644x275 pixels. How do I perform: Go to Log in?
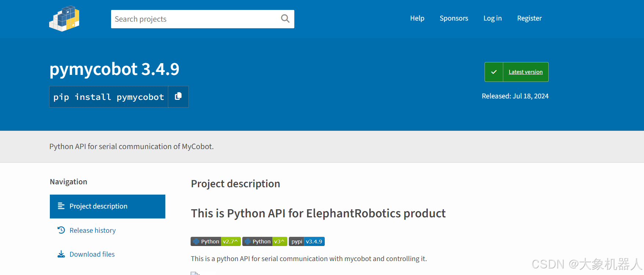[492, 18]
